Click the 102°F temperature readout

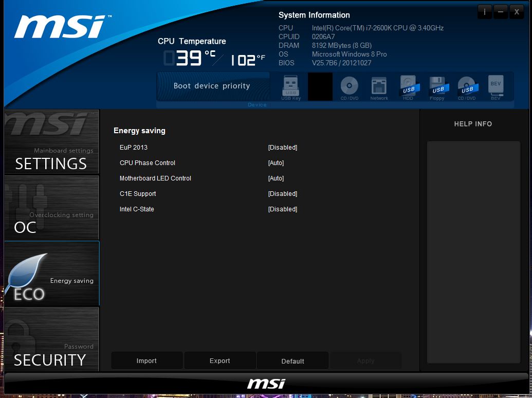pyautogui.click(x=248, y=60)
